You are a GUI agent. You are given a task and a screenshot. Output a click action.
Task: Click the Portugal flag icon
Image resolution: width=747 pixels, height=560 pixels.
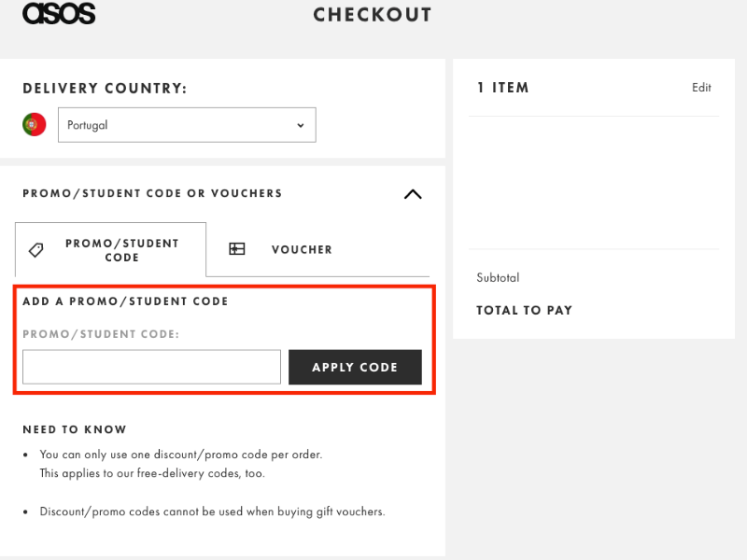point(35,125)
